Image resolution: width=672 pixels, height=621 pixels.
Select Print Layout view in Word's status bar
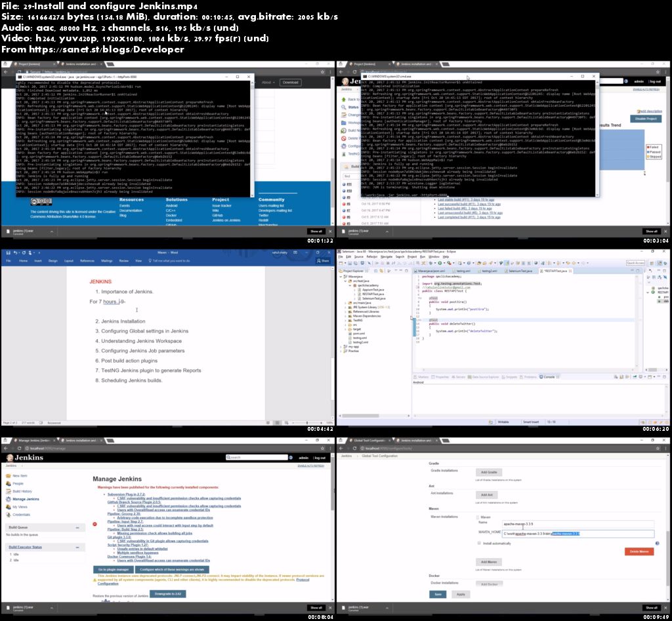pos(278,423)
